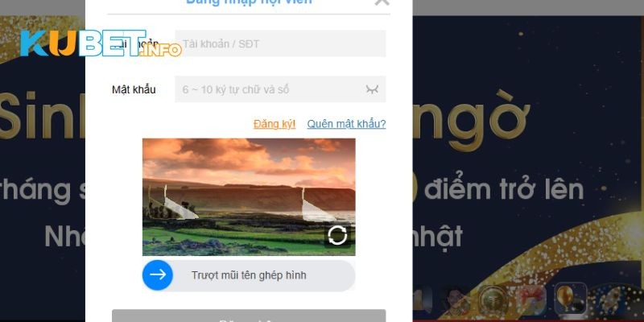The image size is (644, 322).
Task: Open the Đăng ký! registration link
Action: [x=275, y=124]
